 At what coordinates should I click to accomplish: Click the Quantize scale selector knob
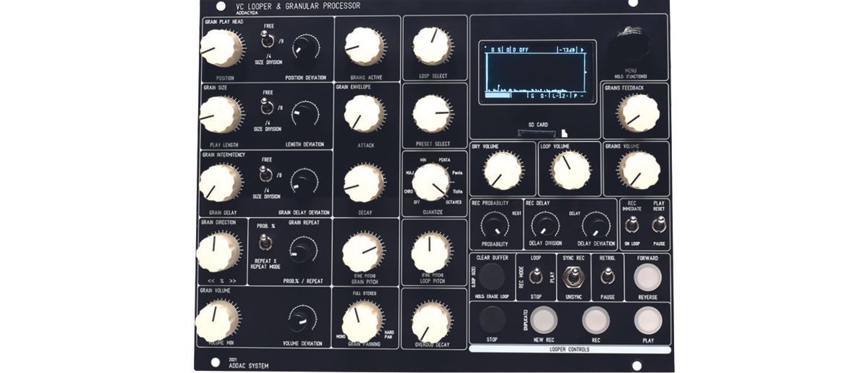(x=430, y=181)
